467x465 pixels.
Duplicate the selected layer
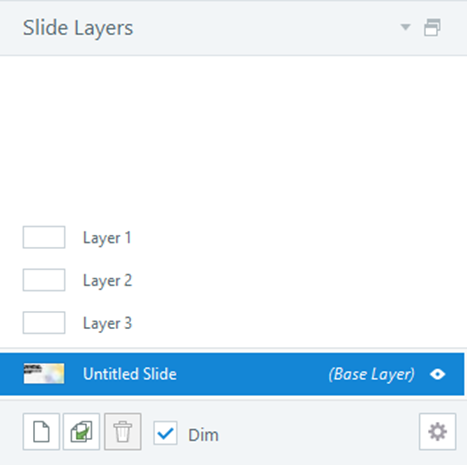tap(81, 432)
